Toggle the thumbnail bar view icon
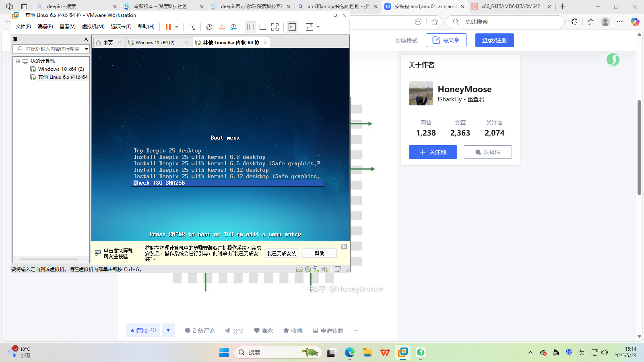Screen dimensions: 644x362 (263, 27)
